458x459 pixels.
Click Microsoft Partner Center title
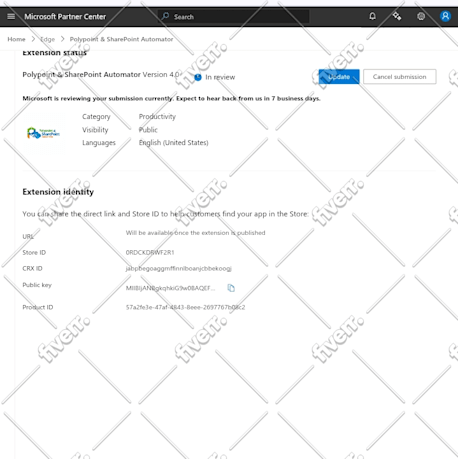tap(65, 17)
